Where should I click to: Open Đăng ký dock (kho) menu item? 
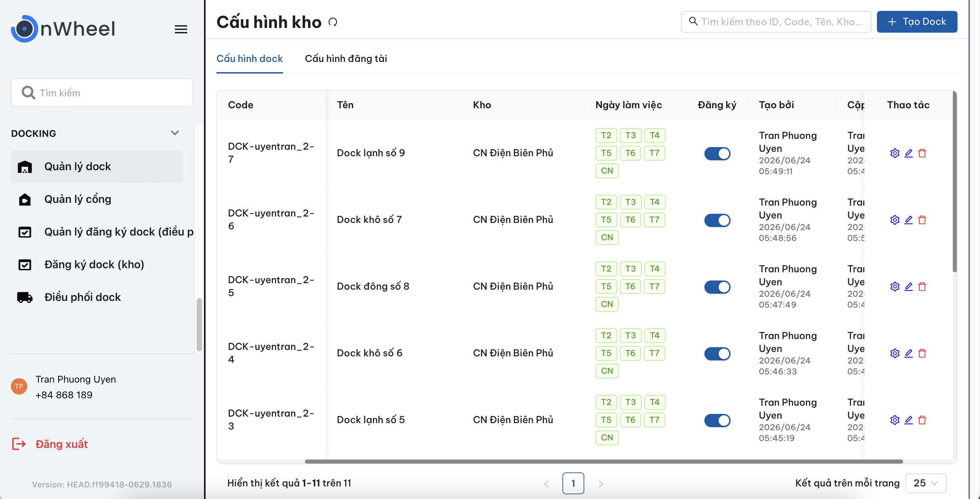pyautogui.click(x=97, y=264)
